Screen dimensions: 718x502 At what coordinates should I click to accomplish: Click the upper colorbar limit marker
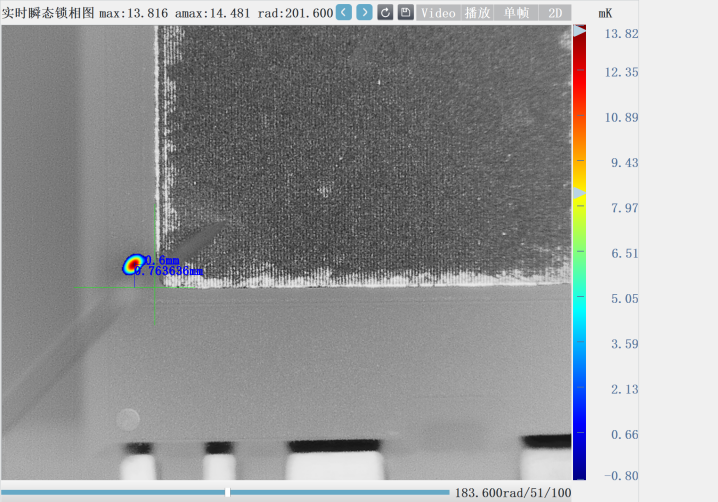(579, 31)
